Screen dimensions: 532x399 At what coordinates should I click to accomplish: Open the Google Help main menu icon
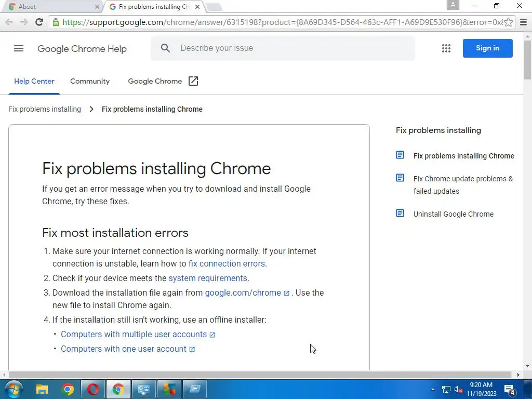[x=19, y=48]
